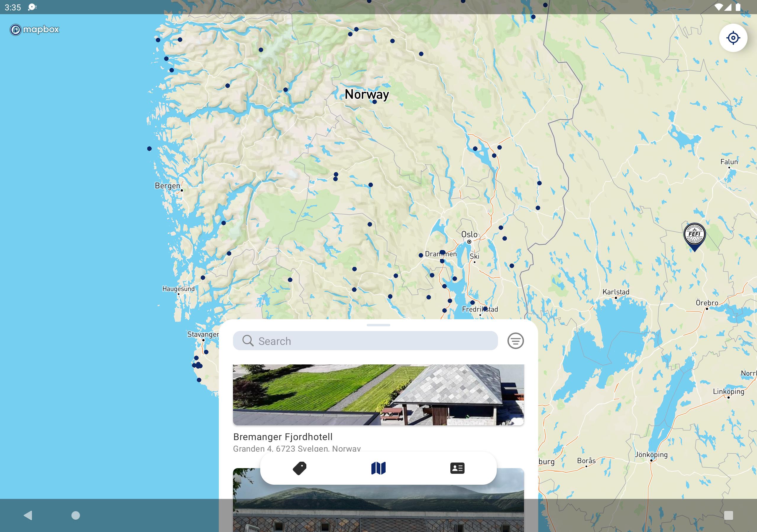Select the Bergen city label
This screenshot has width=757, height=532.
pyautogui.click(x=167, y=186)
